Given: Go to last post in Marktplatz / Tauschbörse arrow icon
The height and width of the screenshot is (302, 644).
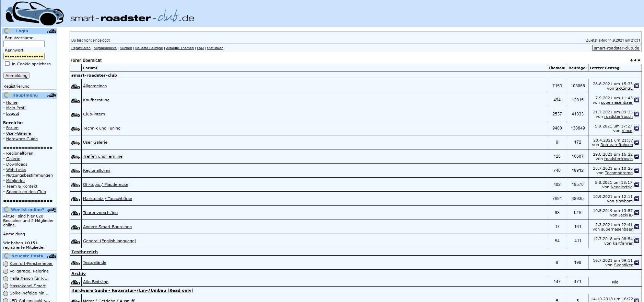Looking at the screenshot, I should [x=637, y=199].
